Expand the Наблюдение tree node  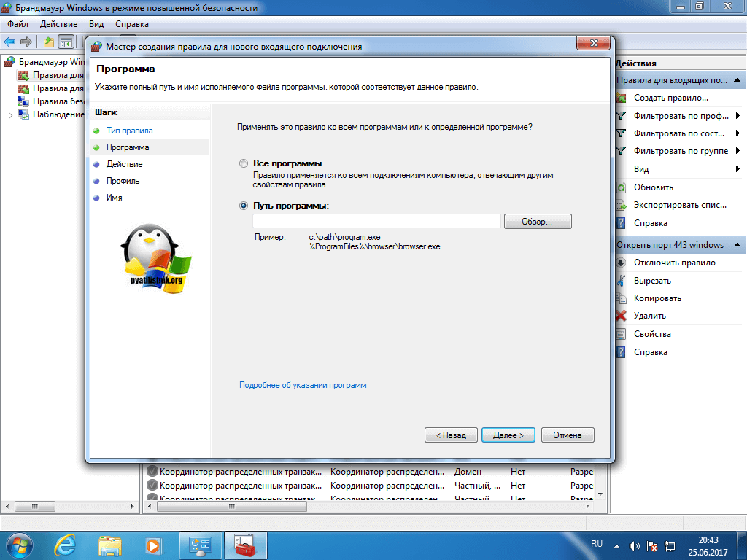pos(9,114)
